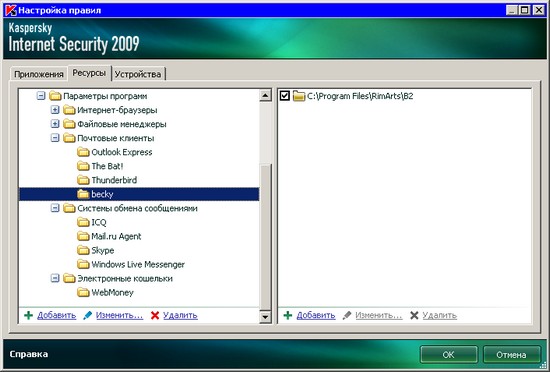Screen dimensions: 550x372
Task: Select the C:\Program Files\RimArts\B2 path text
Action: click(360, 96)
